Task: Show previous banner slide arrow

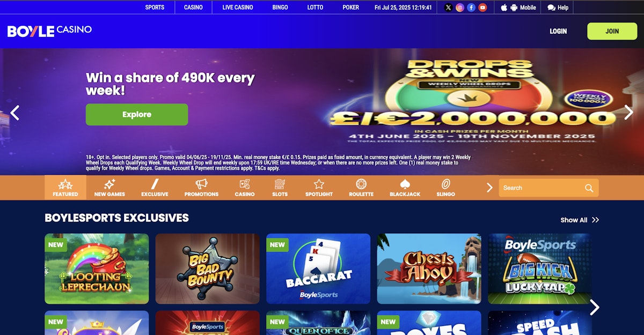Action: coord(15,113)
